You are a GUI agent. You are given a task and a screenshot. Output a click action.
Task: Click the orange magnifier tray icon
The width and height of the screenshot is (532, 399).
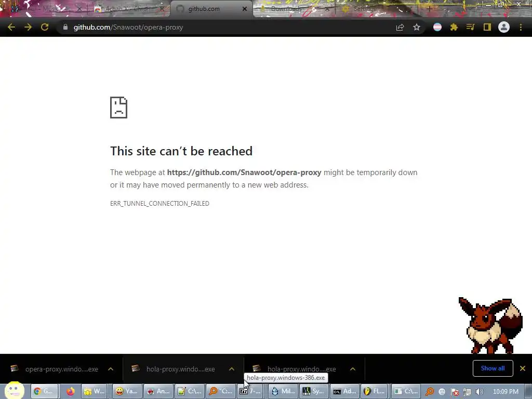pos(430,392)
